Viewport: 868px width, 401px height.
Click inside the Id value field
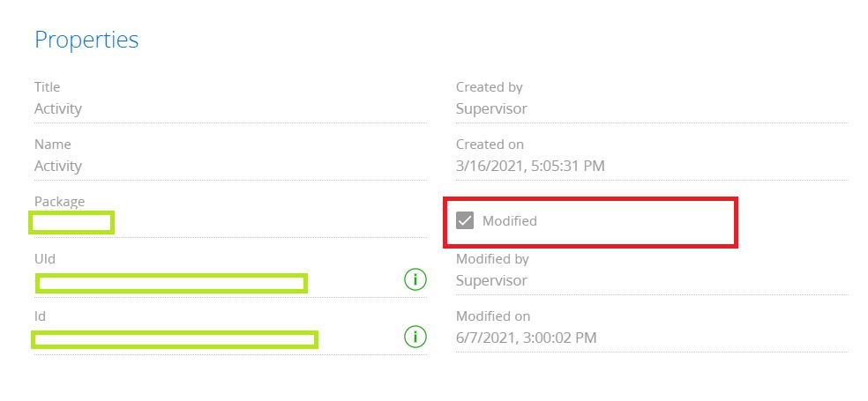[x=175, y=339]
